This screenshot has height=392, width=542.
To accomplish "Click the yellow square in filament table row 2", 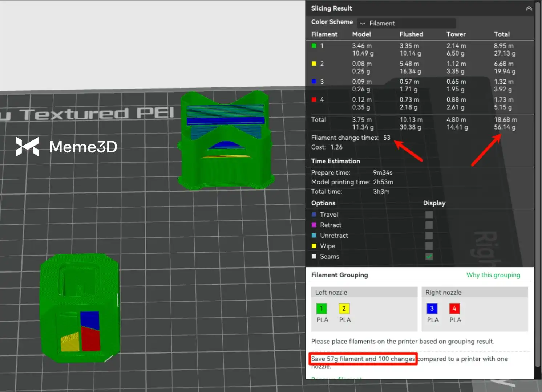I will click(314, 64).
